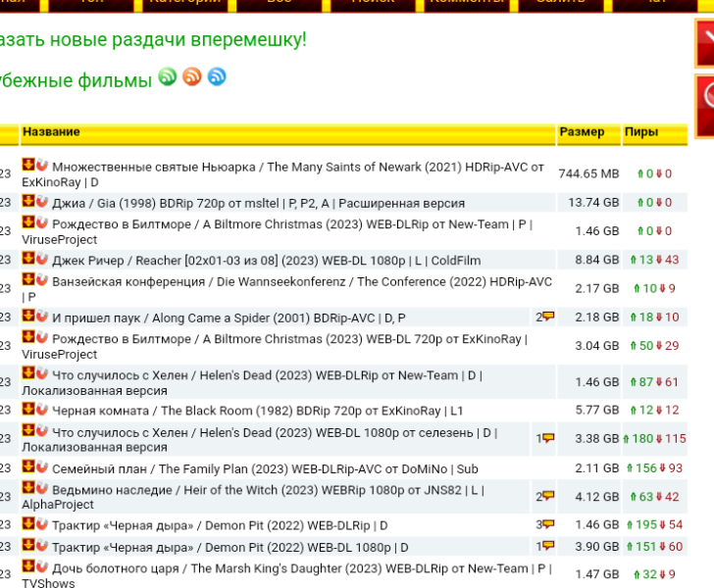Open Along Came a Spider title link
This screenshot has height=588, width=714.
pyautogui.click(x=229, y=318)
